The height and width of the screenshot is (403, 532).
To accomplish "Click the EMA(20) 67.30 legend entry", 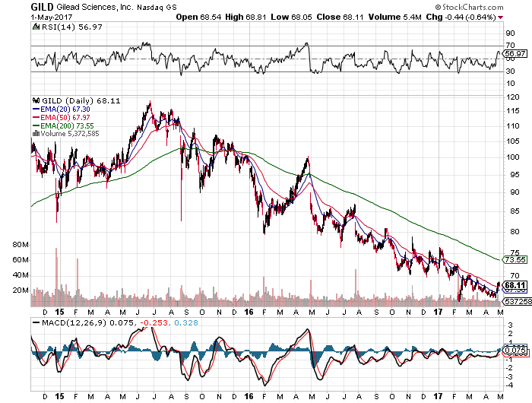I will coord(65,109).
